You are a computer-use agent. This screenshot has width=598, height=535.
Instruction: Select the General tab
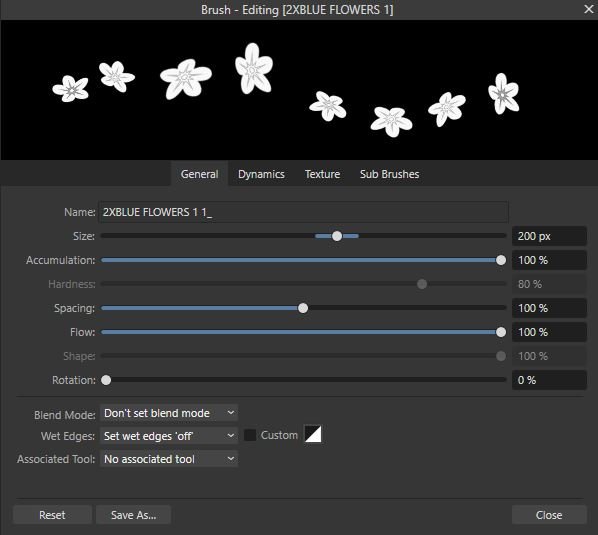(199, 174)
